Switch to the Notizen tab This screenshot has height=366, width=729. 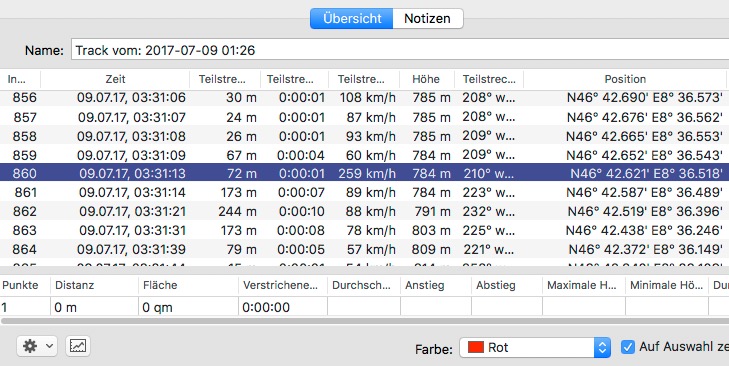pos(427,19)
